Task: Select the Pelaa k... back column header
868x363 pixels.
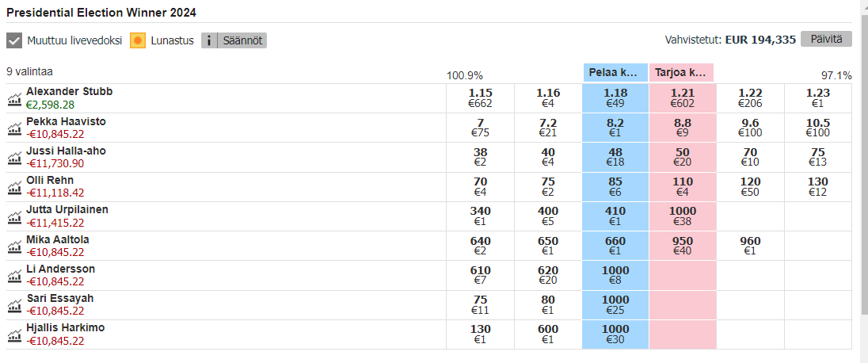Action: point(615,73)
